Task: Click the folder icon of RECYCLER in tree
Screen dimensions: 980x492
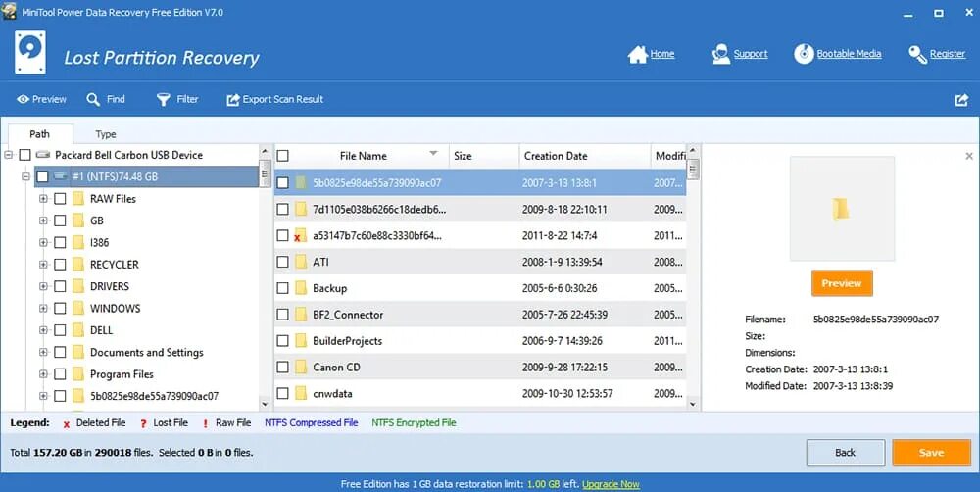Action: coord(78,265)
